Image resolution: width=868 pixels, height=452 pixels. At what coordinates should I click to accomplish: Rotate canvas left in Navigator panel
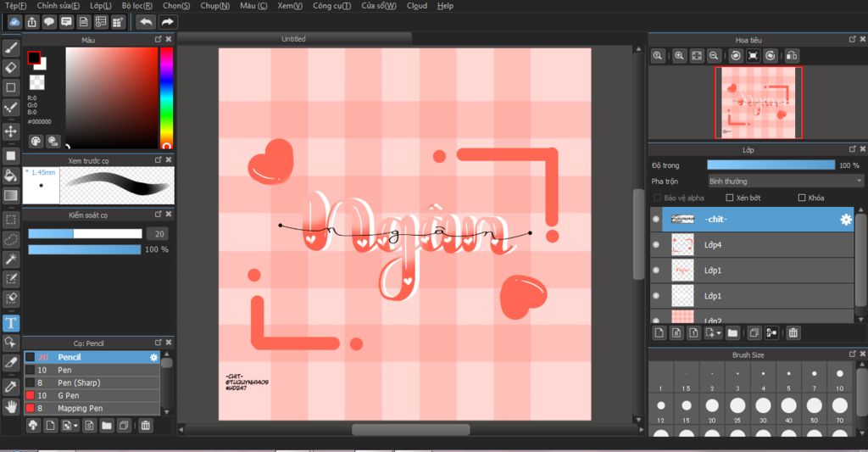[x=736, y=55]
